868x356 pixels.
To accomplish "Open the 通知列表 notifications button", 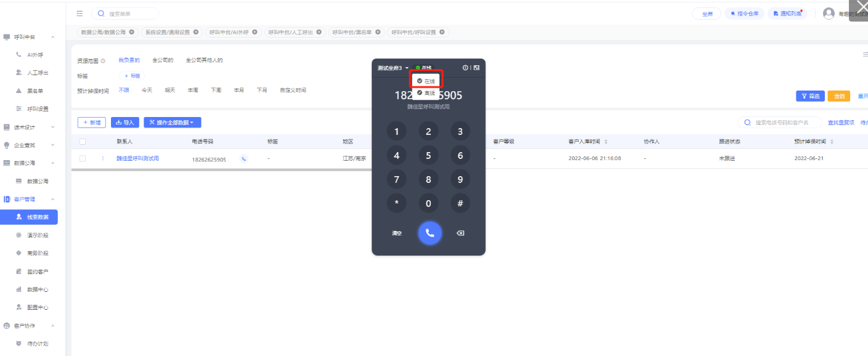I will (787, 14).
